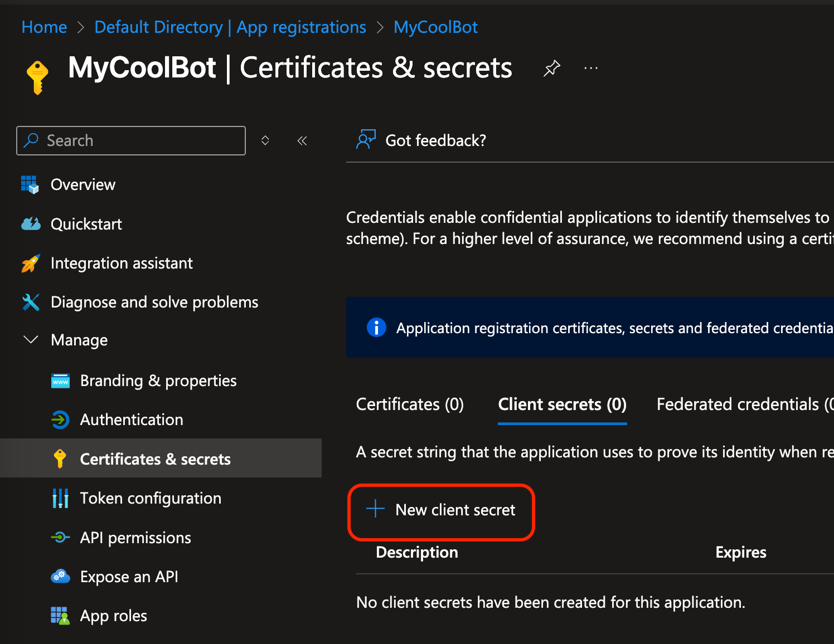Screen dimensions: 834x644
Task: Click the up-down expand menu arrows
Action: pos(265,140)
